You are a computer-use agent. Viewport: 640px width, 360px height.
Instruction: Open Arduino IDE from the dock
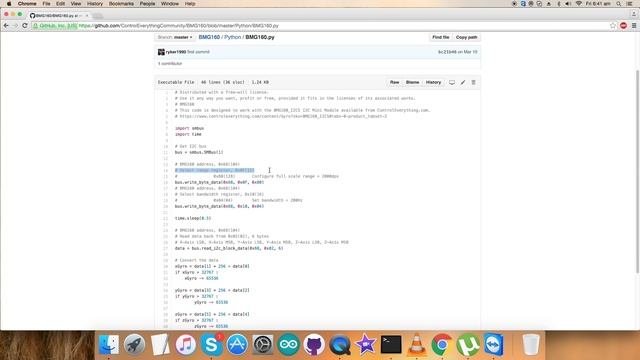click(289, 344)
